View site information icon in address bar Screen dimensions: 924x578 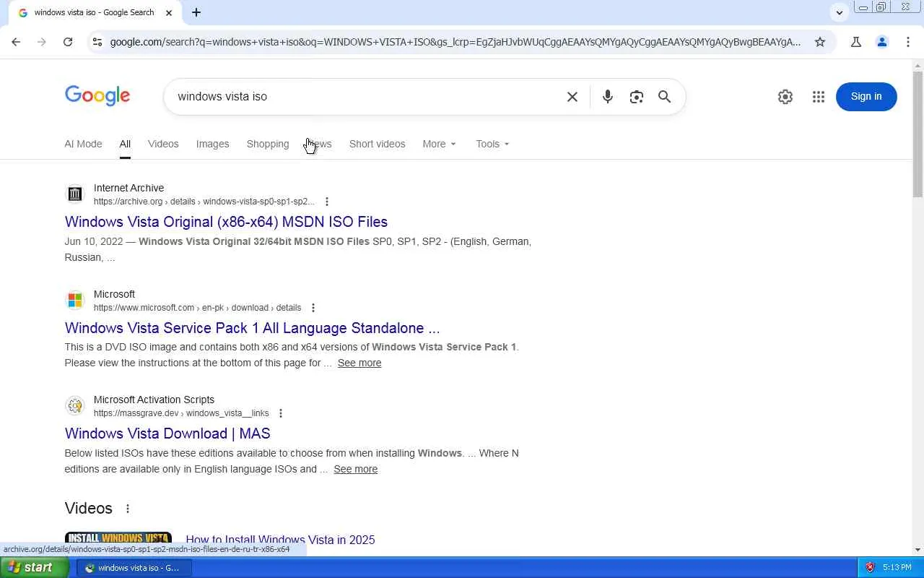pos(97,42)
